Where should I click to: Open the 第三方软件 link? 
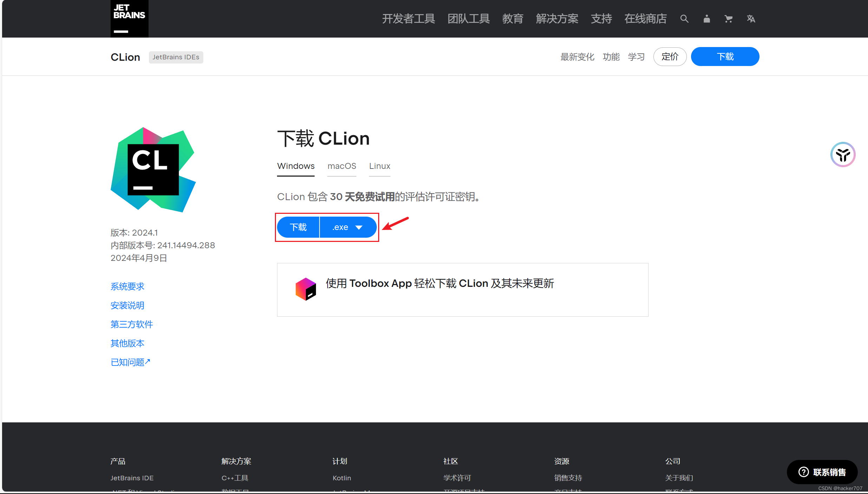(132, 324)
